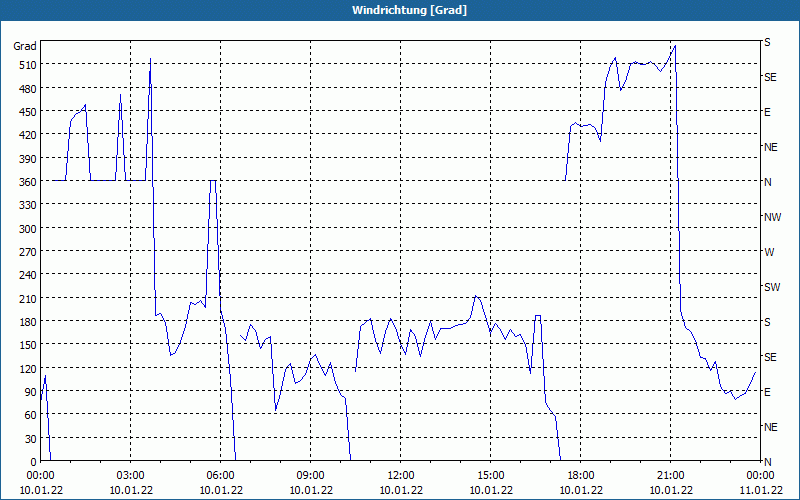Click the NW compass label
800x500 pixels.
[772, 217]
